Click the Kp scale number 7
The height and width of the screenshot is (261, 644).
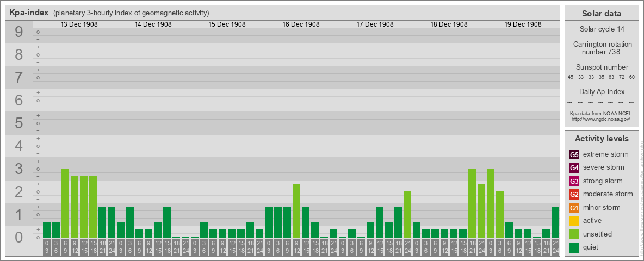19,77
